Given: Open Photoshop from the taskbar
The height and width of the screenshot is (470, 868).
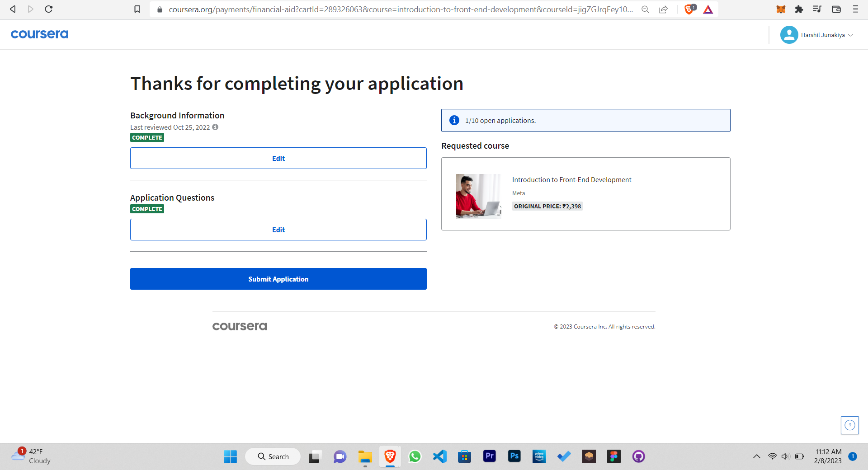Looking at the screenshot, I should tap(514, 456).
